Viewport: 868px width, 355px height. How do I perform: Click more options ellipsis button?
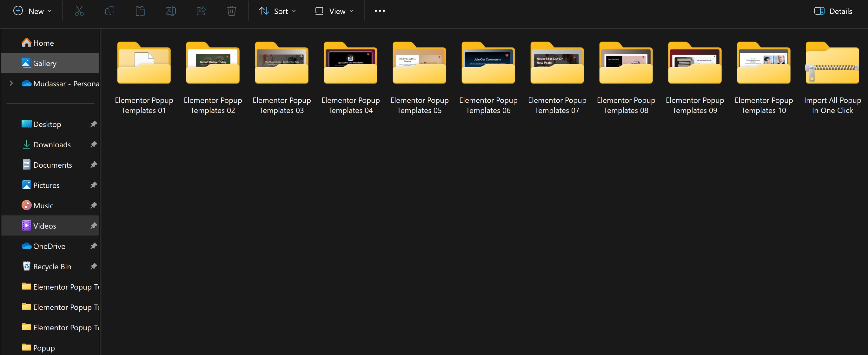380,10
